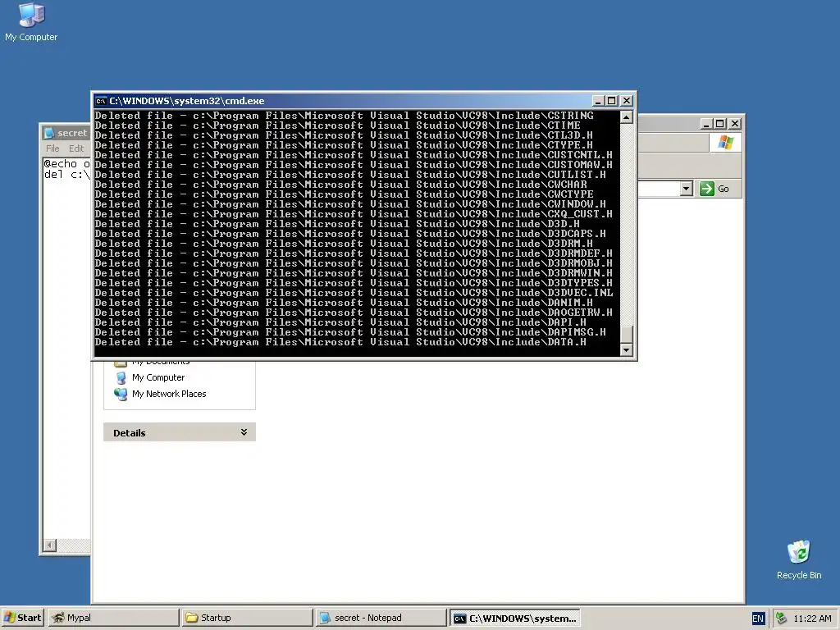Click the Windows flag logo in Explorer window
Viewport: 840px width, 630px height.
[726, 143]
